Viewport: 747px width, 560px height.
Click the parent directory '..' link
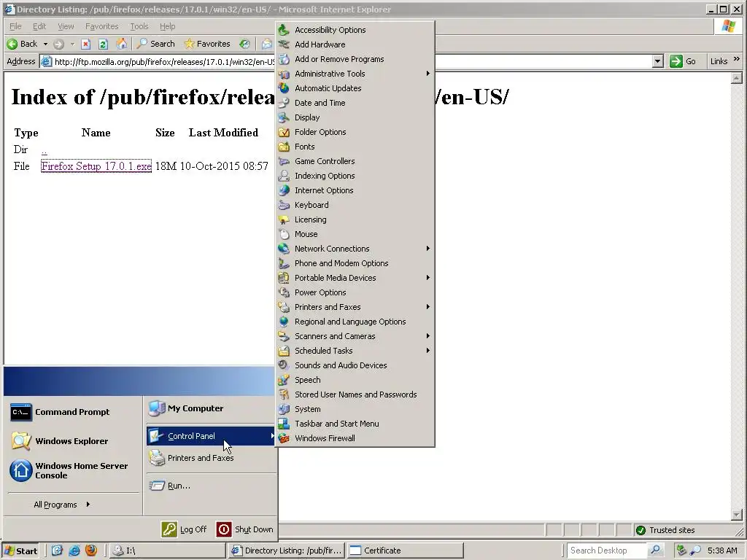point(44,150)
